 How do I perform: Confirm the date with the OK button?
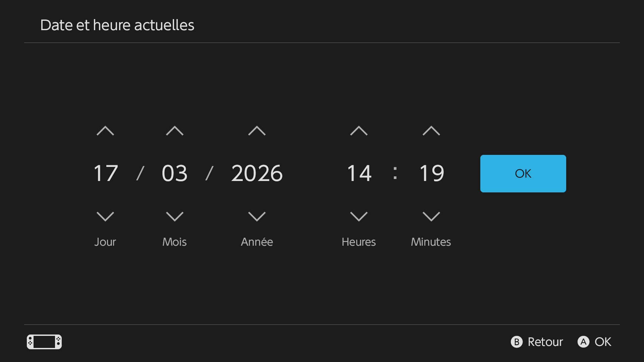click(x=523, y=173)
